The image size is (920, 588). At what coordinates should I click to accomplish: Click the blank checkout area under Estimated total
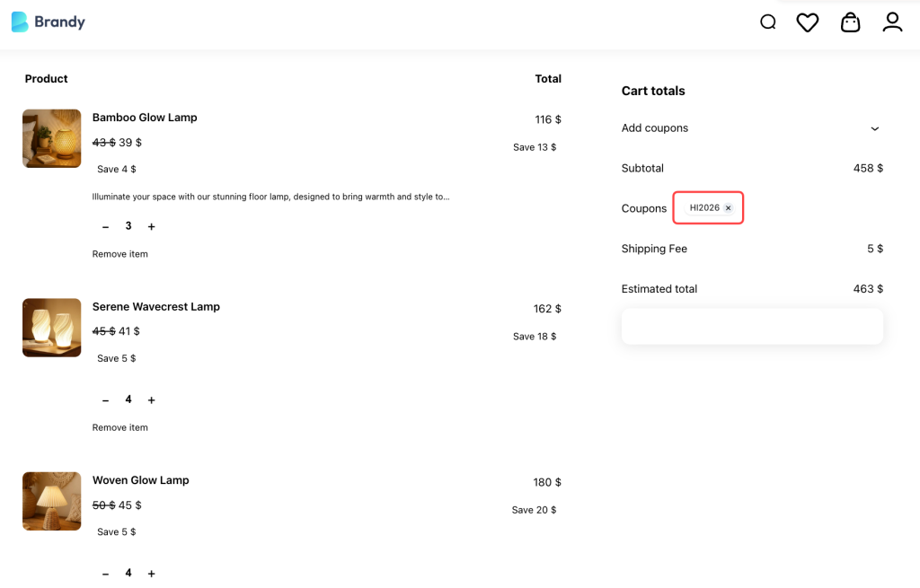click(752, 326)
